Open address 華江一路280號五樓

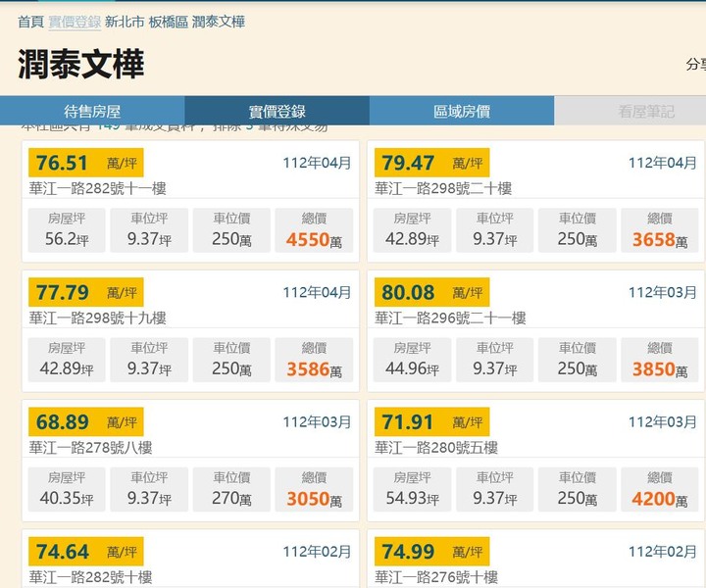436,447
